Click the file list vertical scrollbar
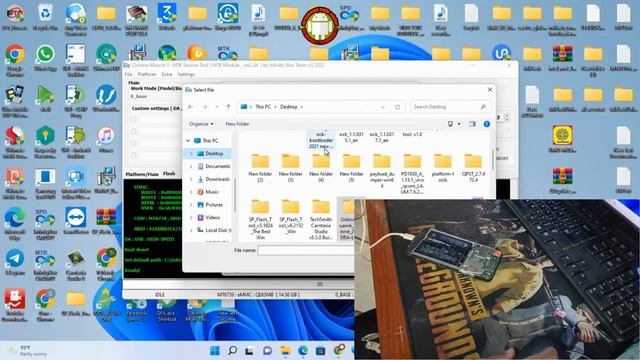Viewport: 640px width, 360px height. click(x=493, y=159)
